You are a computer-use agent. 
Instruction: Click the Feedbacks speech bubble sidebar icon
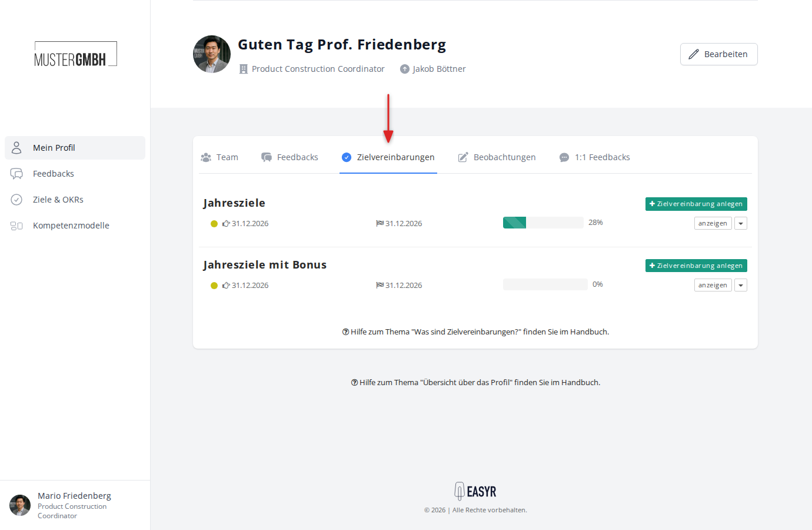[16, 174]
